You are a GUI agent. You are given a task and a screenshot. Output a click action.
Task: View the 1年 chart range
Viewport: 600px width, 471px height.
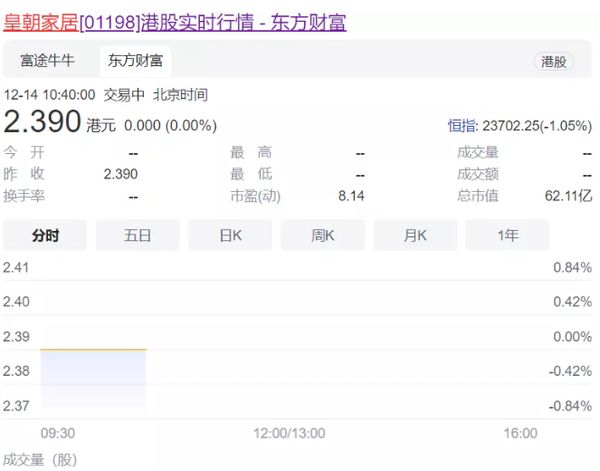click(x=508, y=236)
